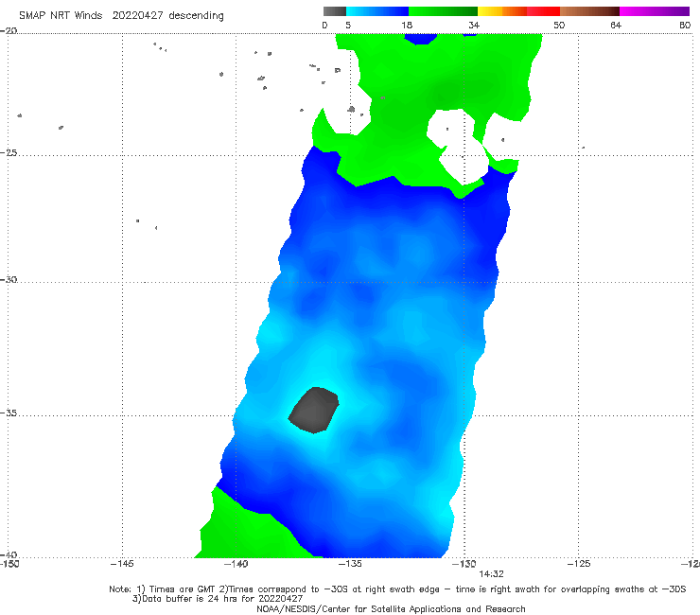Click the color bar label '50'

click(x=559, y=25)
